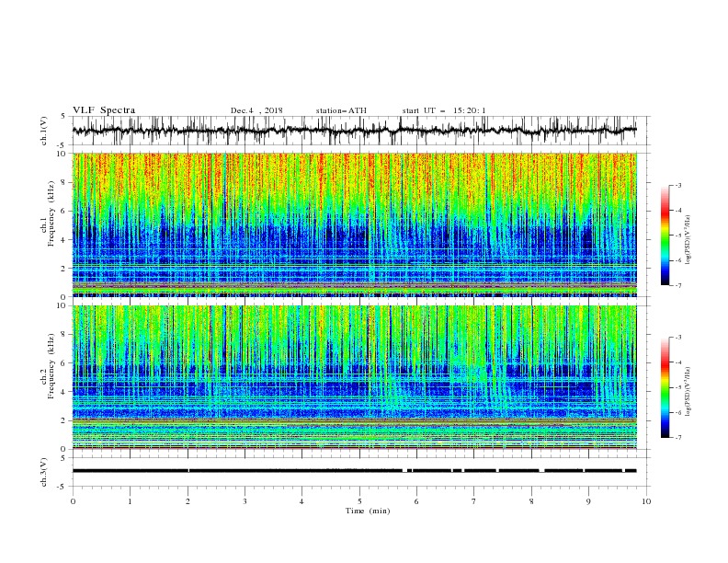Click the "VLF Spectra" plot title
This screenshot has height=563, width=728.
click(104, 110)
